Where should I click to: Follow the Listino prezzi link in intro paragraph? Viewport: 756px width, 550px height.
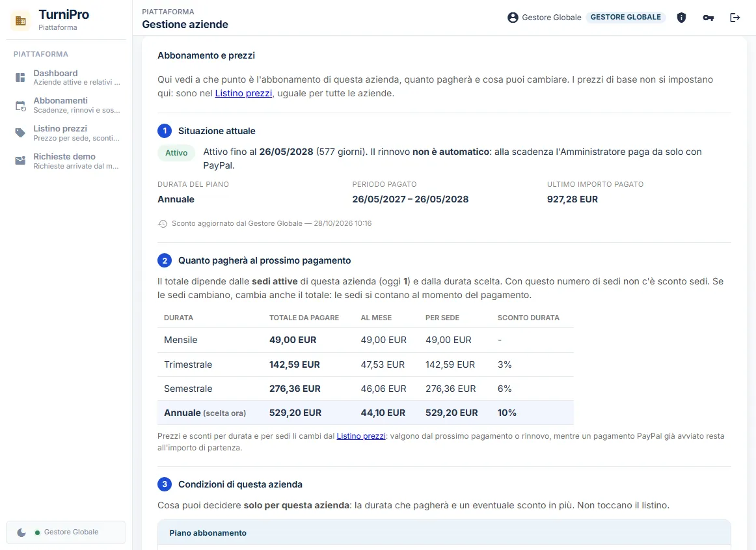tap(243, 93)
